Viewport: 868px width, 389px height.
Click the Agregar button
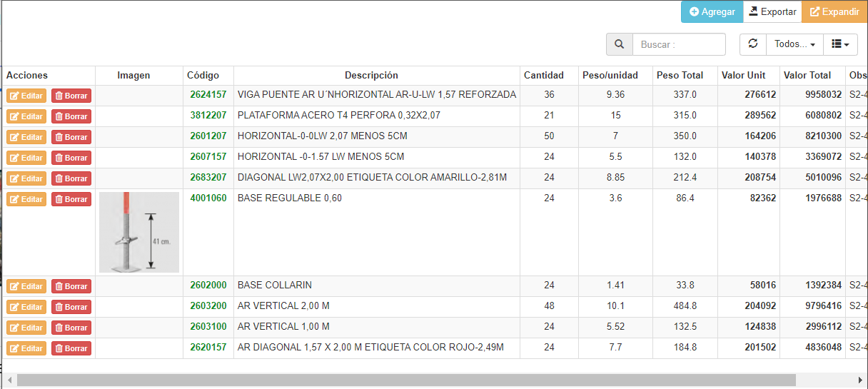[712, 11]
